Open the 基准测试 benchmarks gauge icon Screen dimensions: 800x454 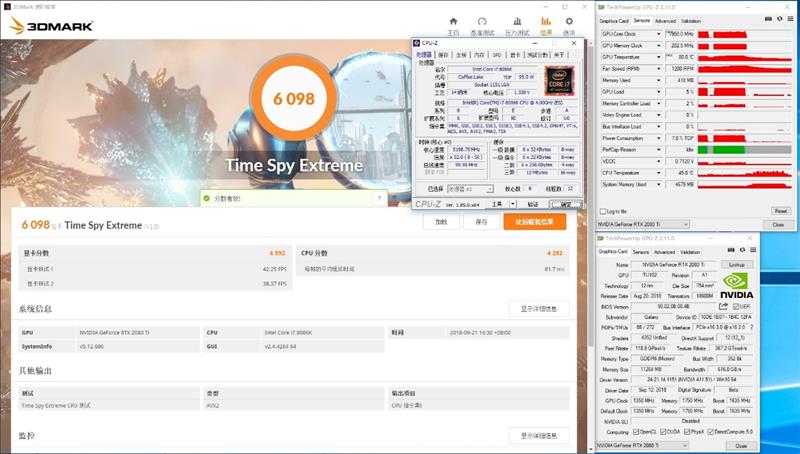coord(482,21)
